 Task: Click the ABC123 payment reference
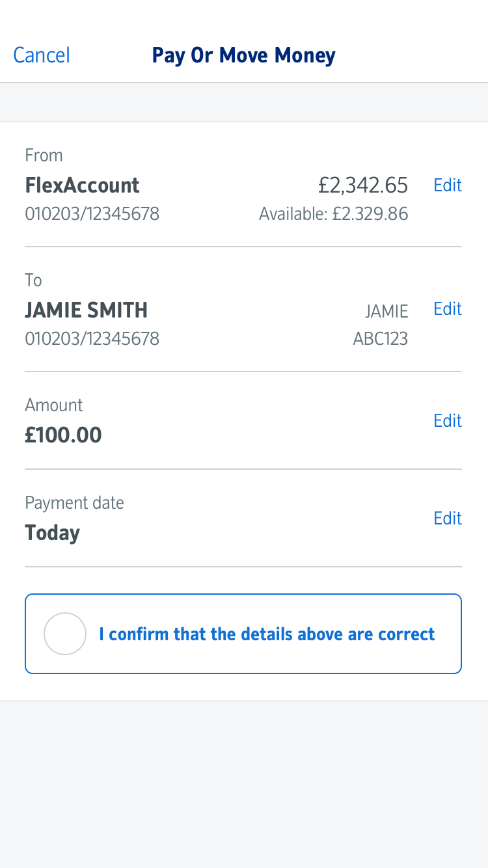380,338
